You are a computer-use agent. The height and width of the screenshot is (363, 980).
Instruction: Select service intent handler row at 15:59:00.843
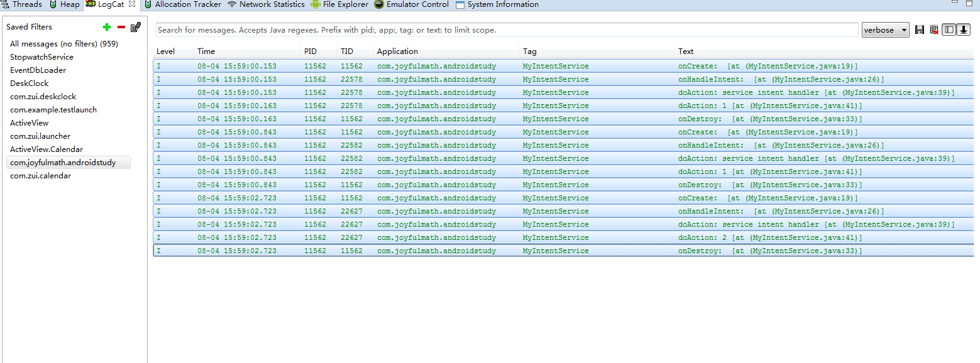(563, 158)
